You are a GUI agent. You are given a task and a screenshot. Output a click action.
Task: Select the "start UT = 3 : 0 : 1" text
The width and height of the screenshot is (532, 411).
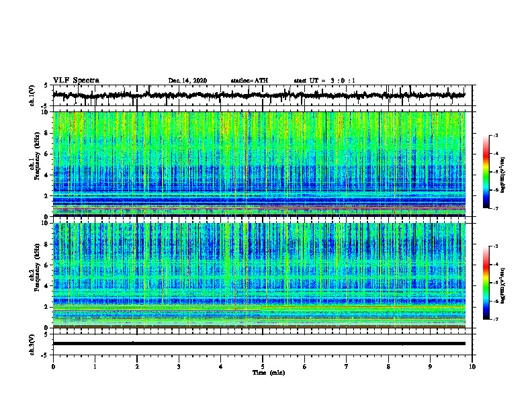point(324,81)
